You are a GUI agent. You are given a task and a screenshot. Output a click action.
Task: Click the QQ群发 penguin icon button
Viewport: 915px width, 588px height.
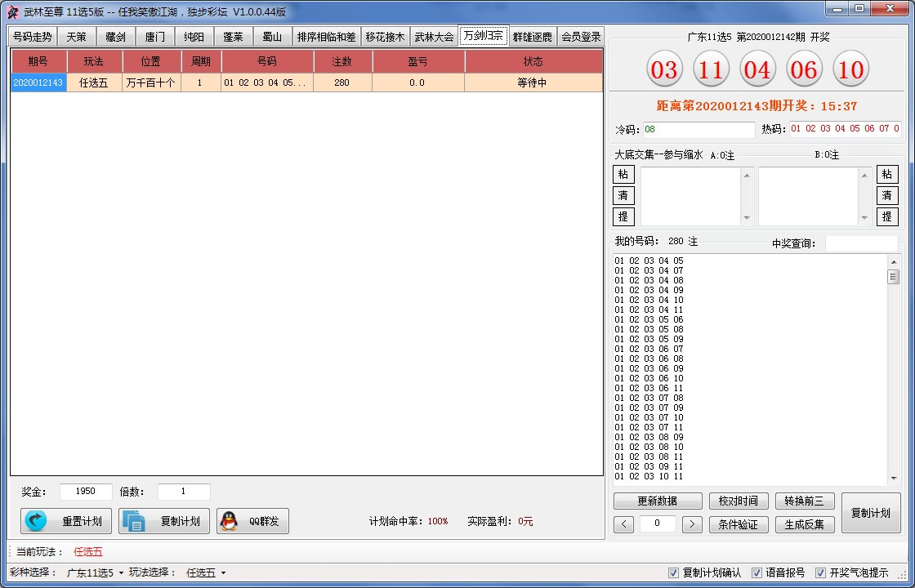252,521
